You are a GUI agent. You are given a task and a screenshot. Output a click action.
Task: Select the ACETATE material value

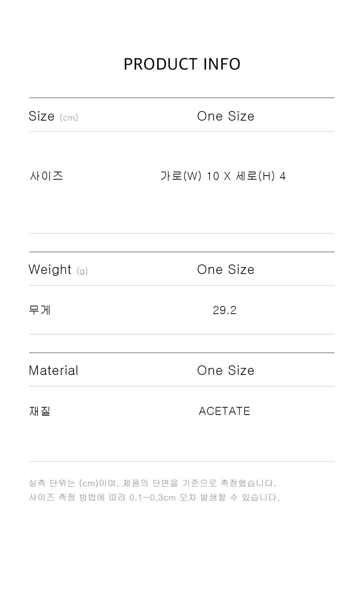point(225,411)
